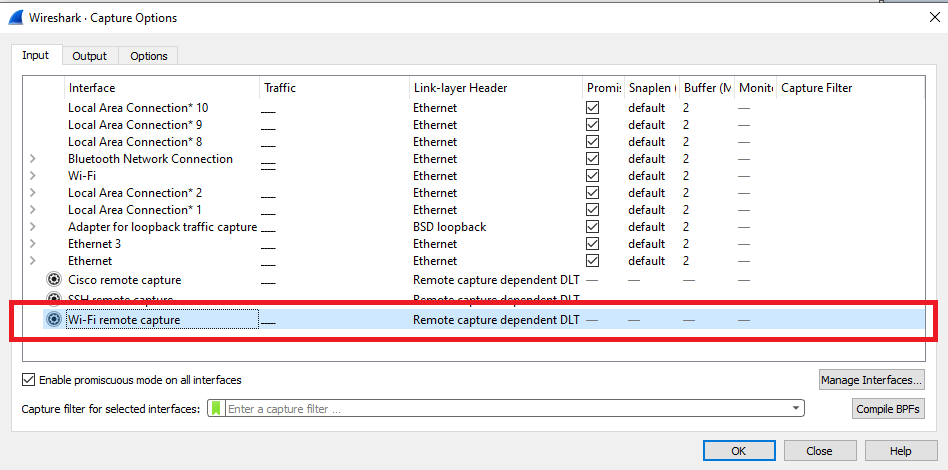Uncheck promiscuous for Local Area Connection* 2
Image resolution: width=948 pixels, height=470 pixels.
(x=592, y=192)
